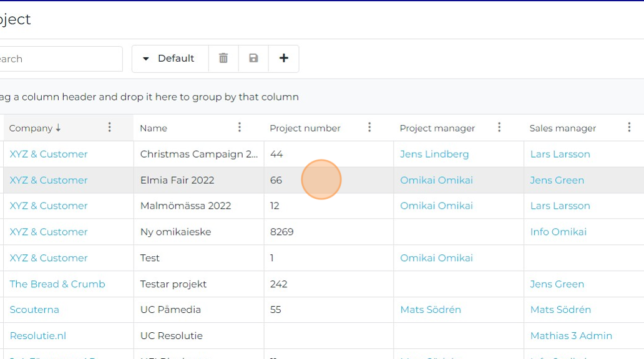Open Jens Lindberg project manager link

coord(434,154)
